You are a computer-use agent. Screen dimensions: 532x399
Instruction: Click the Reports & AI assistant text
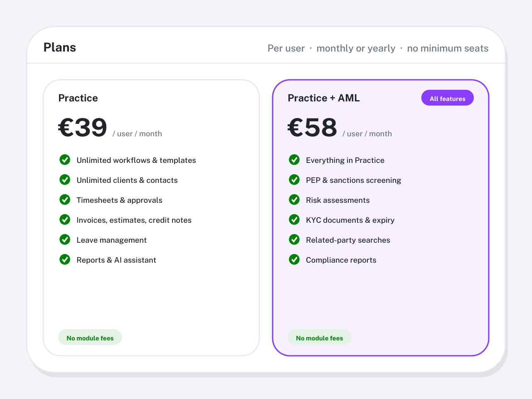pos(116,260)
